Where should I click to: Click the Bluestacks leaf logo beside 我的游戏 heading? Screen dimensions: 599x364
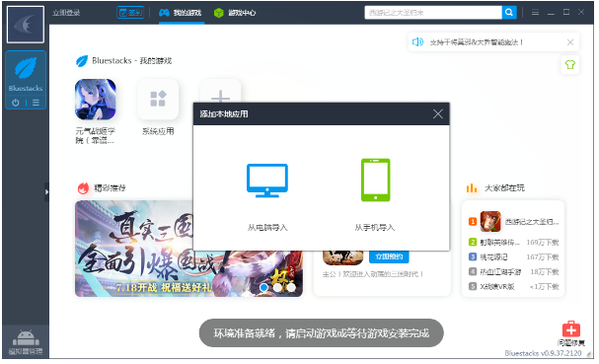[x=82, y=61]
